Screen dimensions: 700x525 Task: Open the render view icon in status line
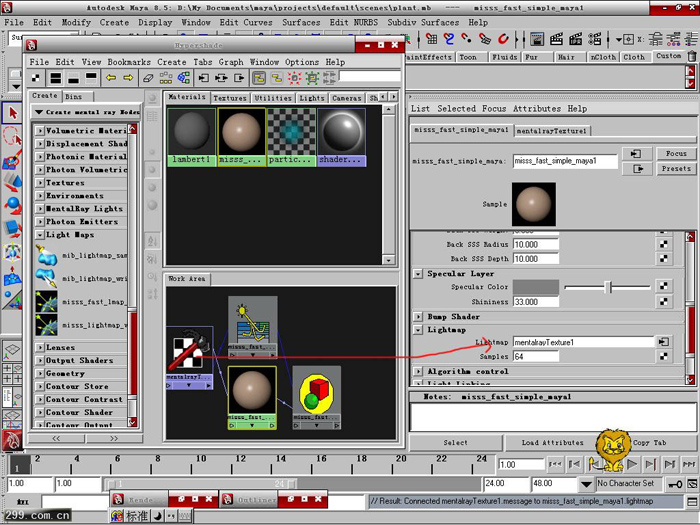point(537,39)
